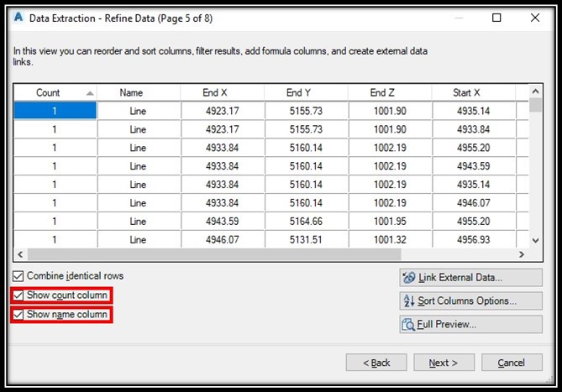Click the horizontal scroll left arrow
The image size is (562, 392).
[20, 254]
